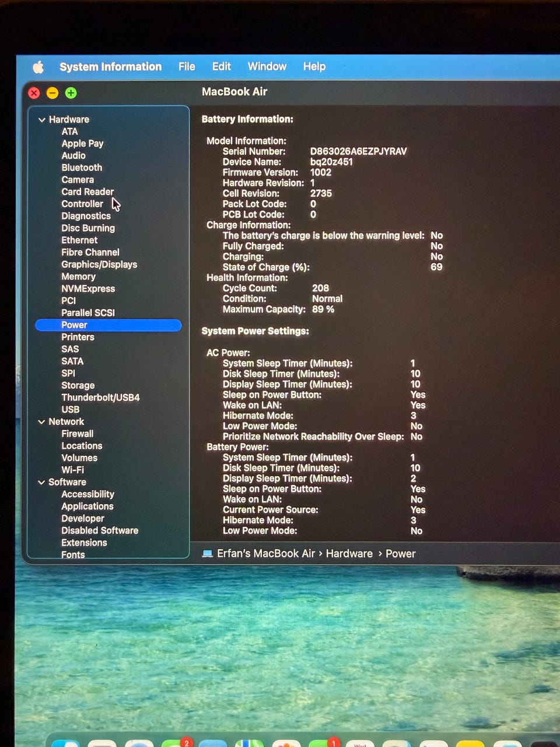Click Power in the path bar
The width and height of the screenshot is (560, 747).
pos(400,554)
